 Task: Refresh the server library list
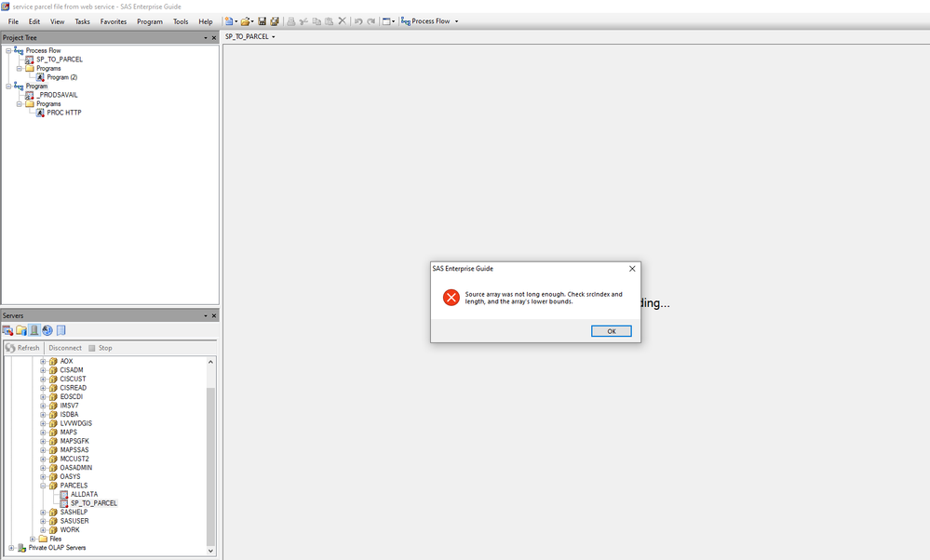tap(22, 347)
